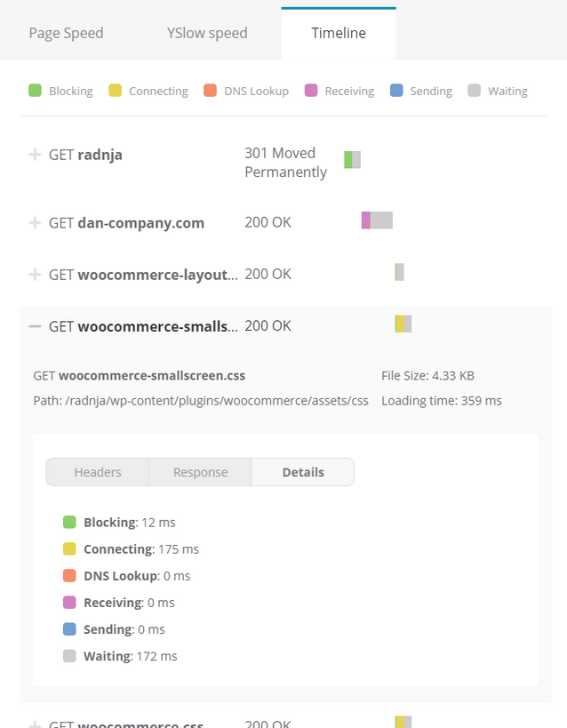
Task: Click the yellow Connecting legend swatch
Action: [x=115, y=91]
